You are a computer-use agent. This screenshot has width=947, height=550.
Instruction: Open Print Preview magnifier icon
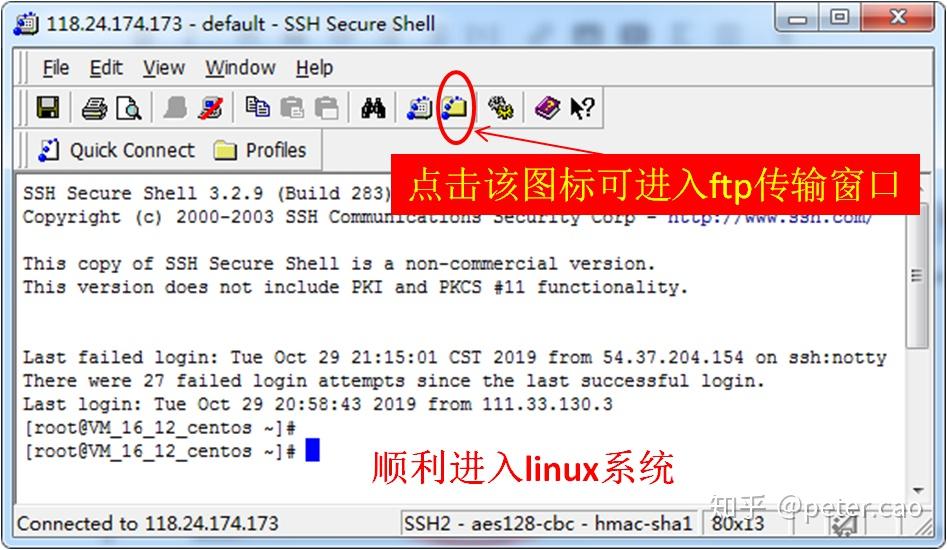[x=129, y=109]
